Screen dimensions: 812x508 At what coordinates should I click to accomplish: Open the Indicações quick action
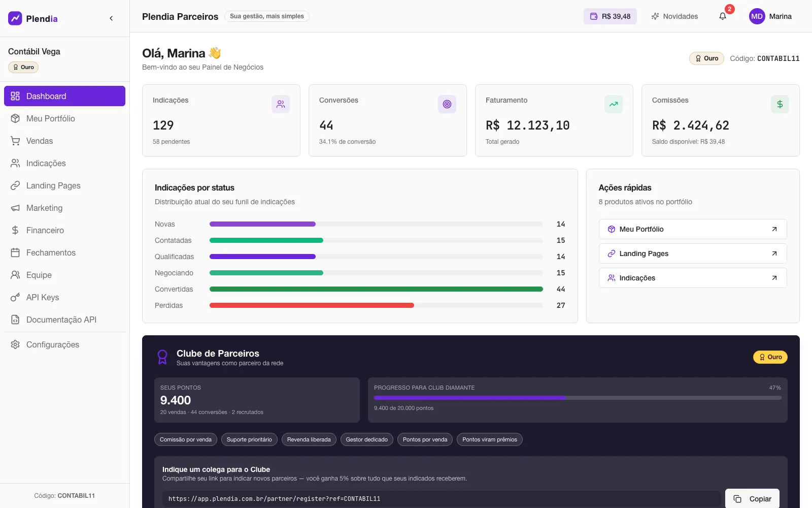[x=693, y=278]
